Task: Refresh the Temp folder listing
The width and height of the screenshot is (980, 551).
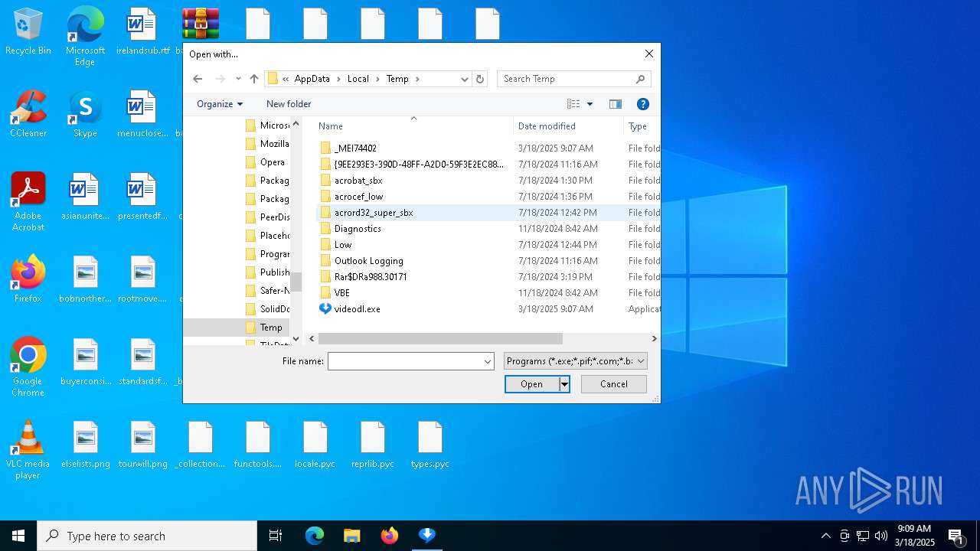Action: pyautogui.click(x=480, y=79)
